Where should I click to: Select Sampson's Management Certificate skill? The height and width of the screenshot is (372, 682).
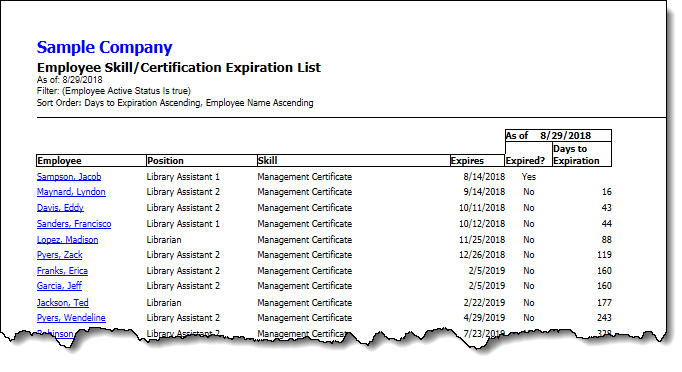(x=304, y=177)
